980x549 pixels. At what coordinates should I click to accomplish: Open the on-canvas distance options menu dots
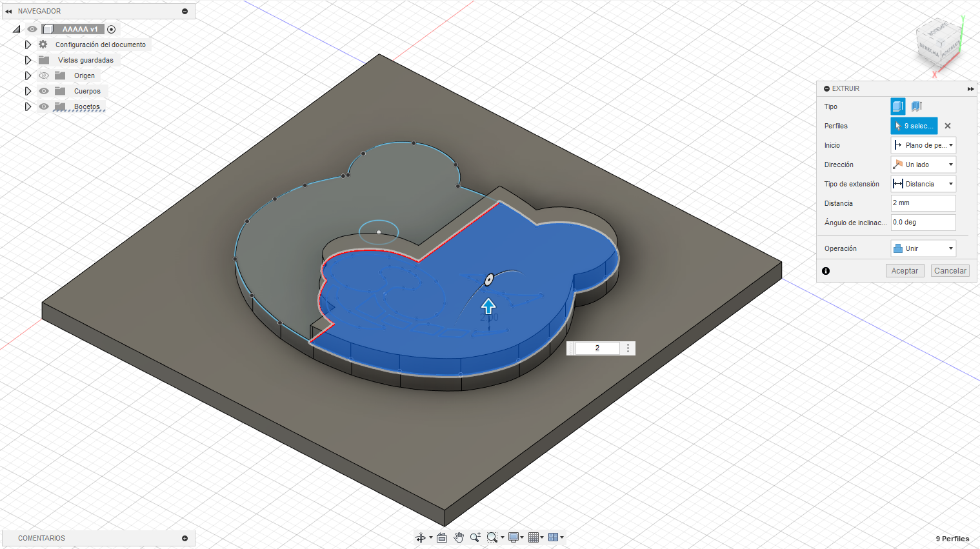628,348
